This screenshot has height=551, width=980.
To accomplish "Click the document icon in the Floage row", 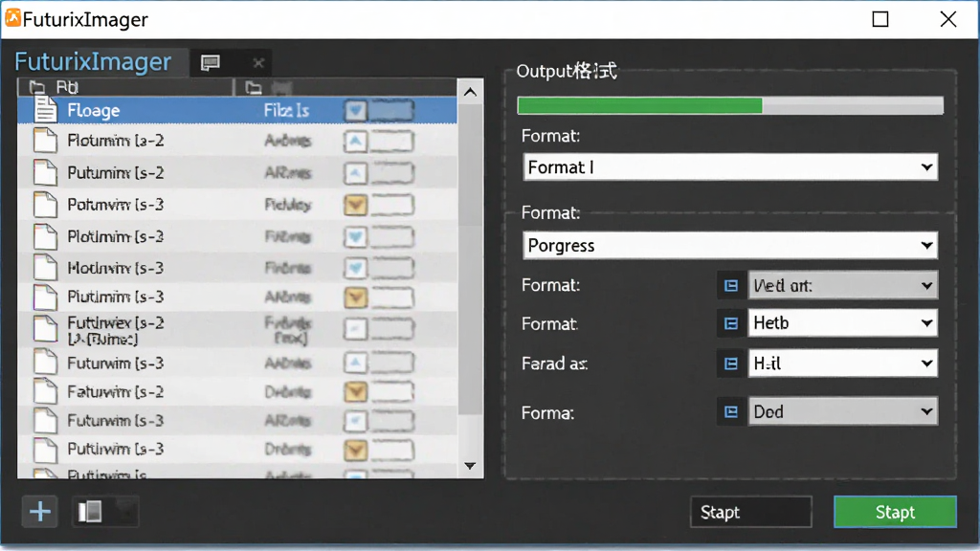I will 45,110.
